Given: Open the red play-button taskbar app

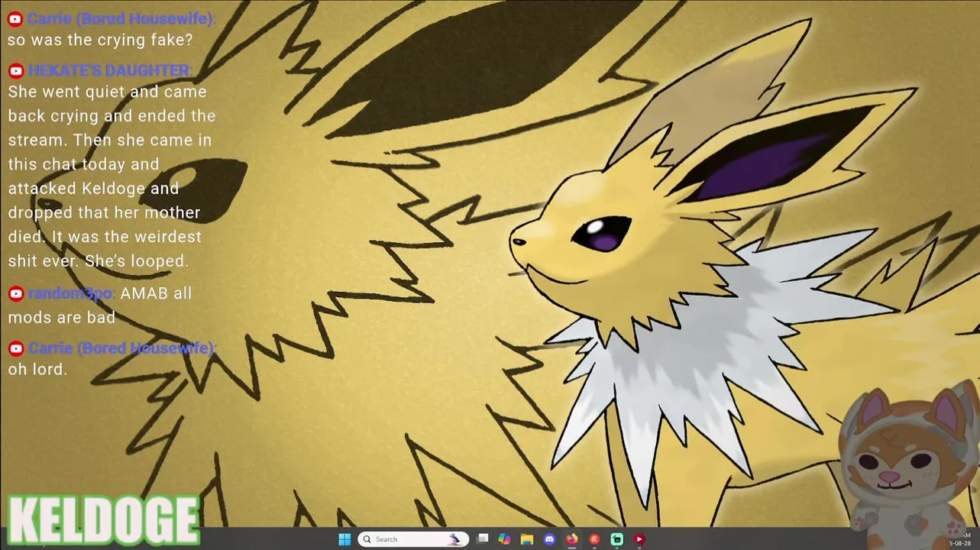Looking at the screenshot, I should point(639,539).
